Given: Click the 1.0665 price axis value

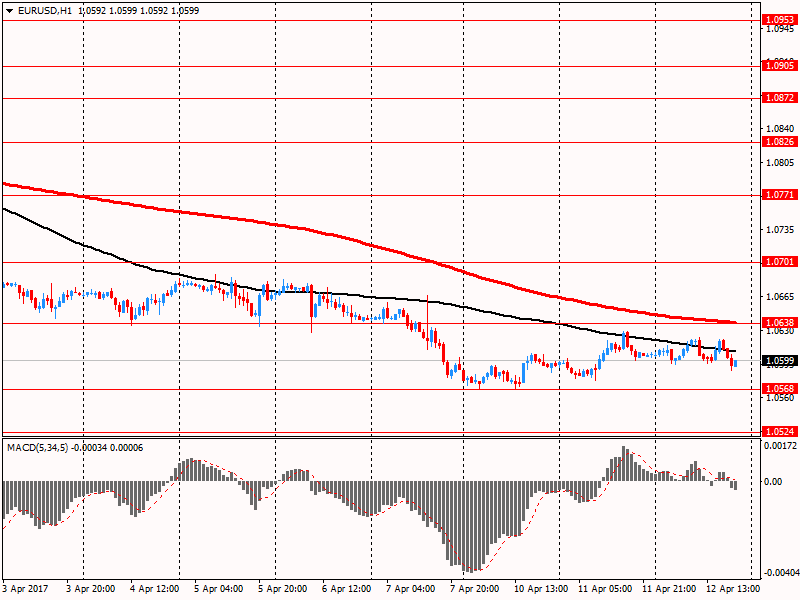Looking at the screenshot, I should (781, 297).
